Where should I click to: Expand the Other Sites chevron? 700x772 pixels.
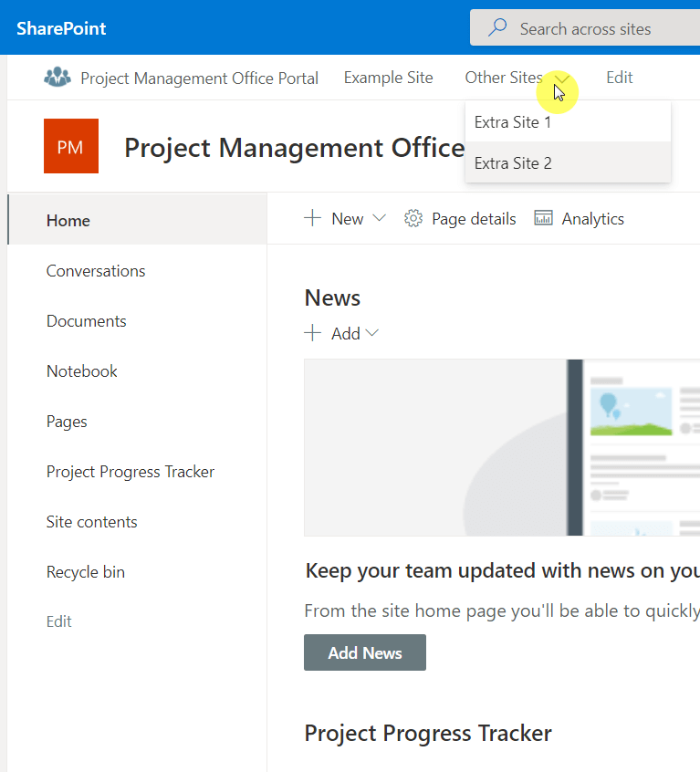561,78
